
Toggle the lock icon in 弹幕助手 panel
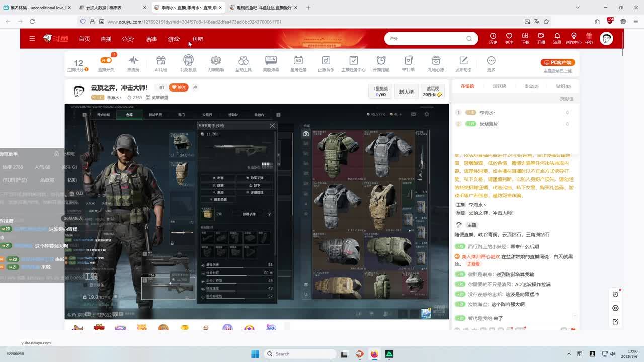[57, 154]
